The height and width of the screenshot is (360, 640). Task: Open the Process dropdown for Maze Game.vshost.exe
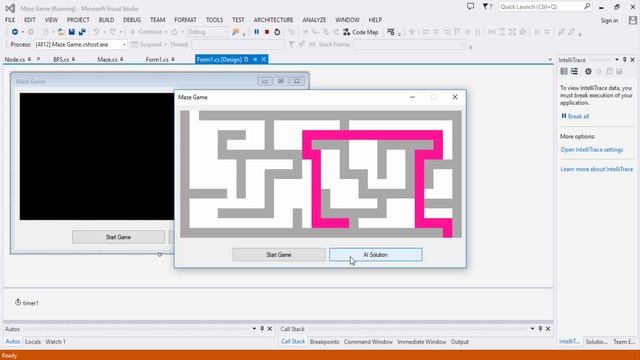[x=124, y=44]
